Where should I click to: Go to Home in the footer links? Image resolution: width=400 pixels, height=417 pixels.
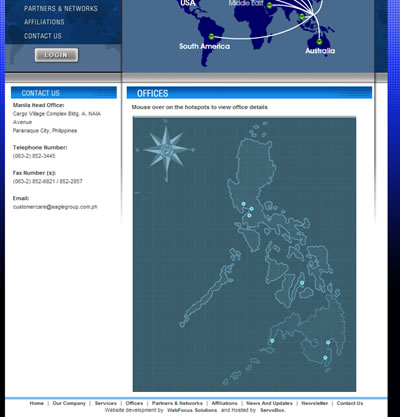click(37, 403)
